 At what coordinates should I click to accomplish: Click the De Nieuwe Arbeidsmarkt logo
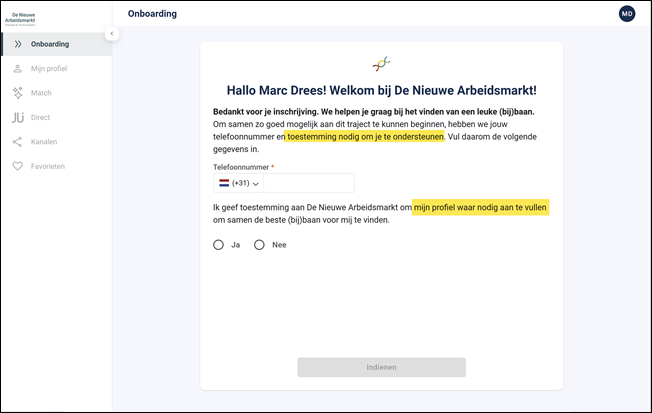coord(20,19)
